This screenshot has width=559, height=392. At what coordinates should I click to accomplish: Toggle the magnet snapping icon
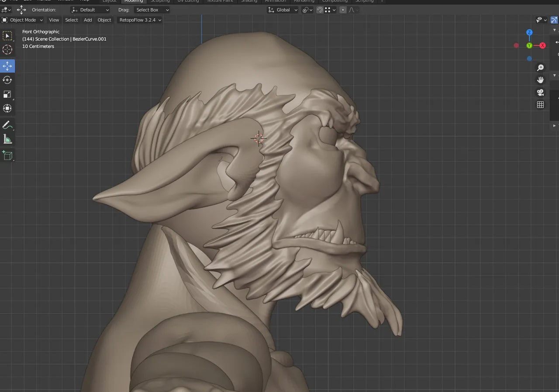tap(320, 10)
